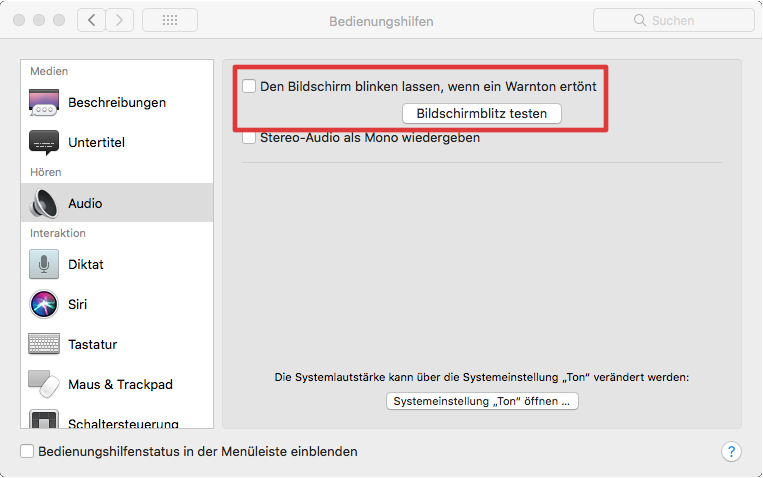Open the Diktat microphone icon
763x478 pixels.
click(x=44, y=264)
